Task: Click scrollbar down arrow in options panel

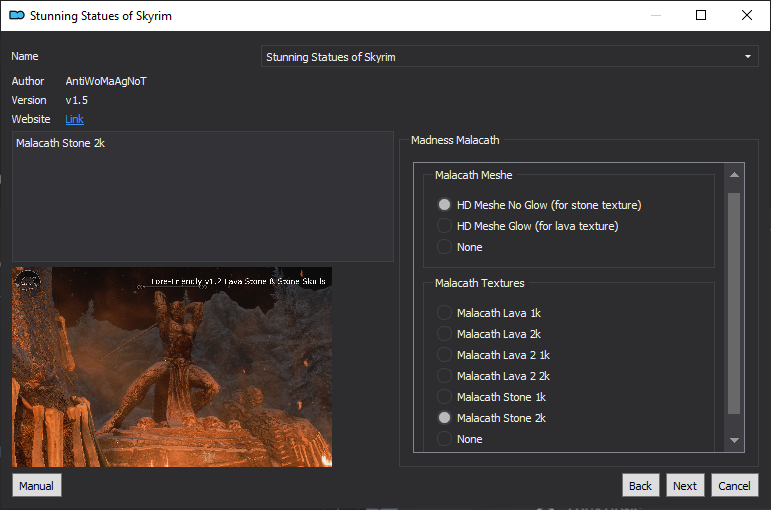Action: click(x=734, y=440)
